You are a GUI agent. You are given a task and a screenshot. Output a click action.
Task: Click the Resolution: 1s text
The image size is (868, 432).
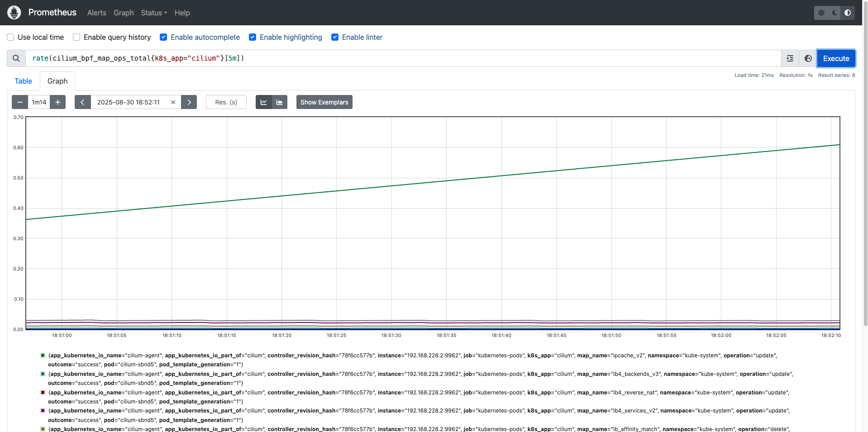(796, 75)
